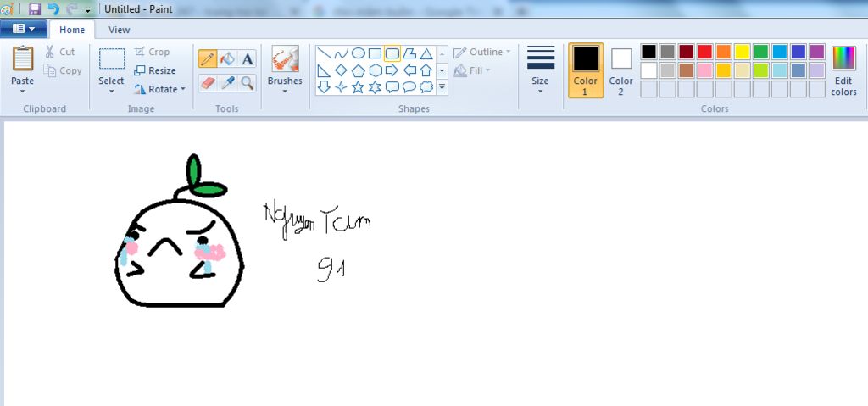The height and width of the screenshot is (406, 868).
Task: Select the Eraser tool
Action: point(208,83)
